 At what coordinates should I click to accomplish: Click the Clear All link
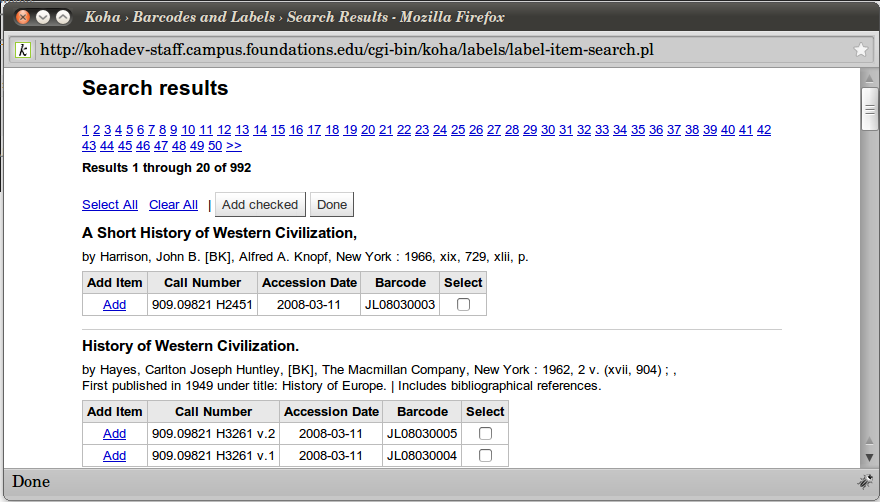[173, 205]
